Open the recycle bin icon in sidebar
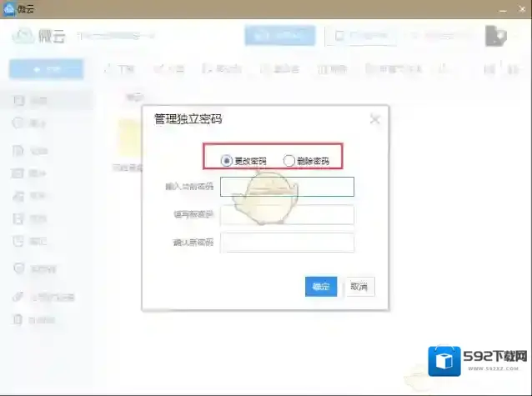This screenshot has height=396, width=532. click(x=18, y=319)
